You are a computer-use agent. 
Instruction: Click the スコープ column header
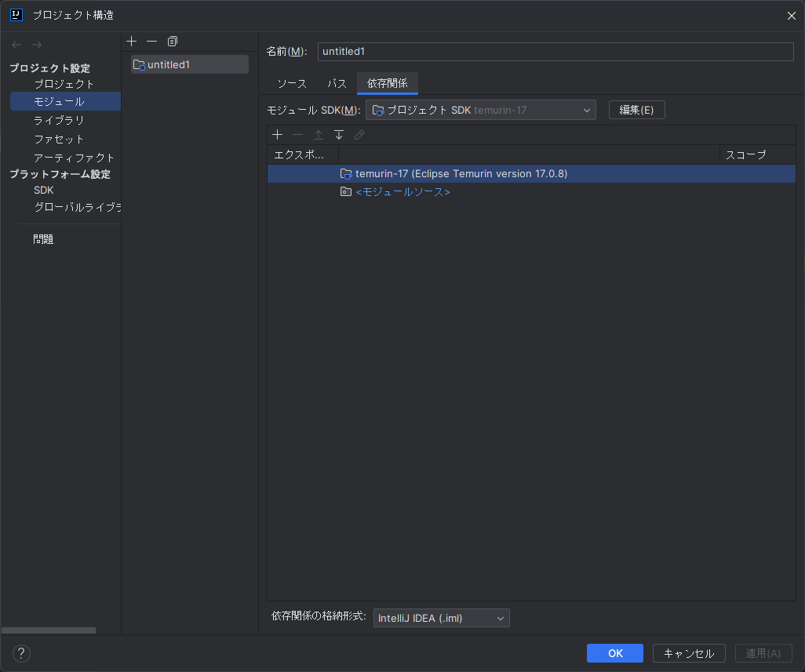(x=758, y=154)
